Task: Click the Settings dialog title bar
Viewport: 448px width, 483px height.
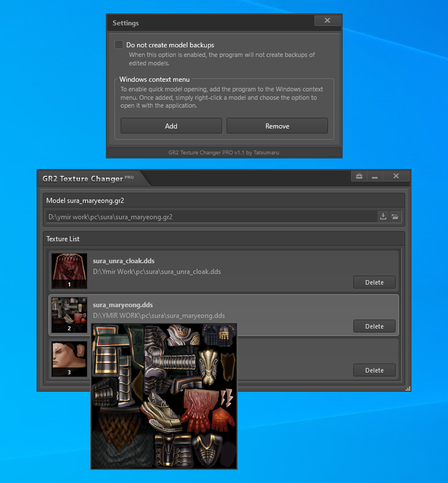Action: click(209, 23)
